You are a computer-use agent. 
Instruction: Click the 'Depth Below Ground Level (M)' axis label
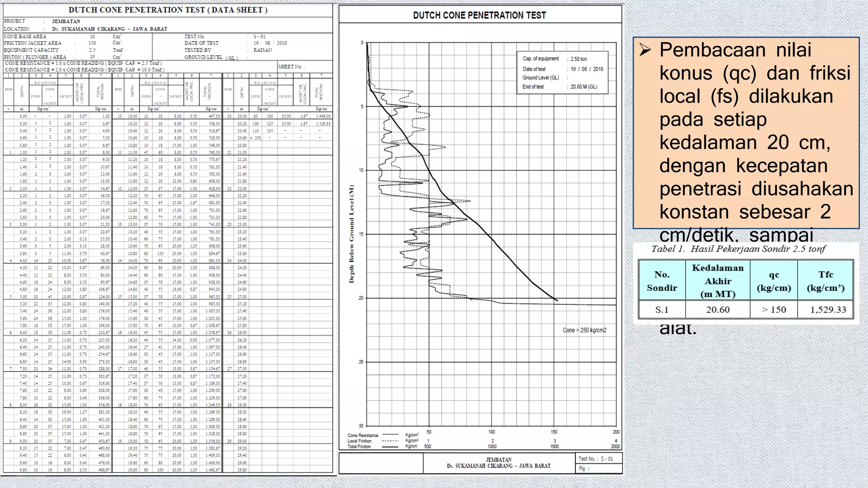pos(351,234)
